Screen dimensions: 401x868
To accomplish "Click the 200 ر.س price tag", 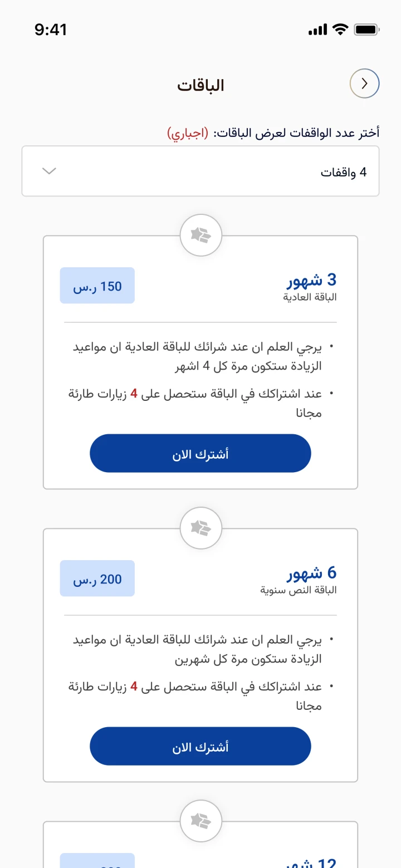I will pyautogui.click(x=97, y=578).
